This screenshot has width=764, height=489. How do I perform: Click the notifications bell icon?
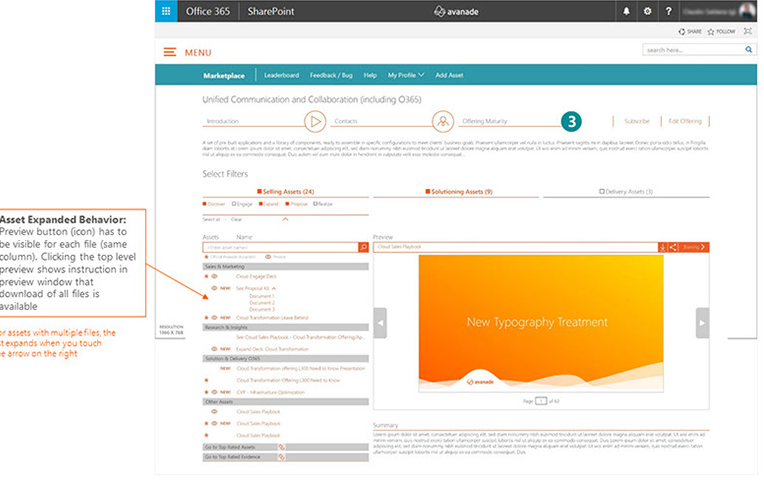point(627,11)
